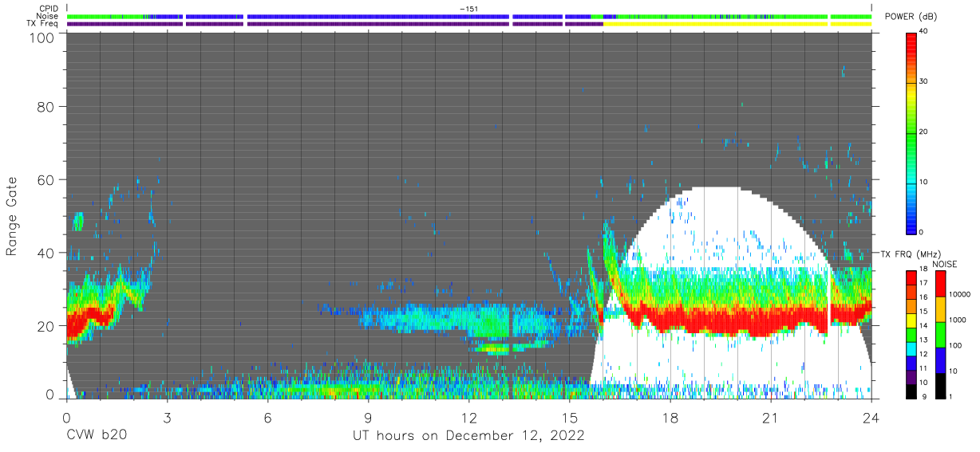The image size is (980, 452).
Task: Click the 'UT hours on December 12, 2022' label
Action: click(469, 436)
